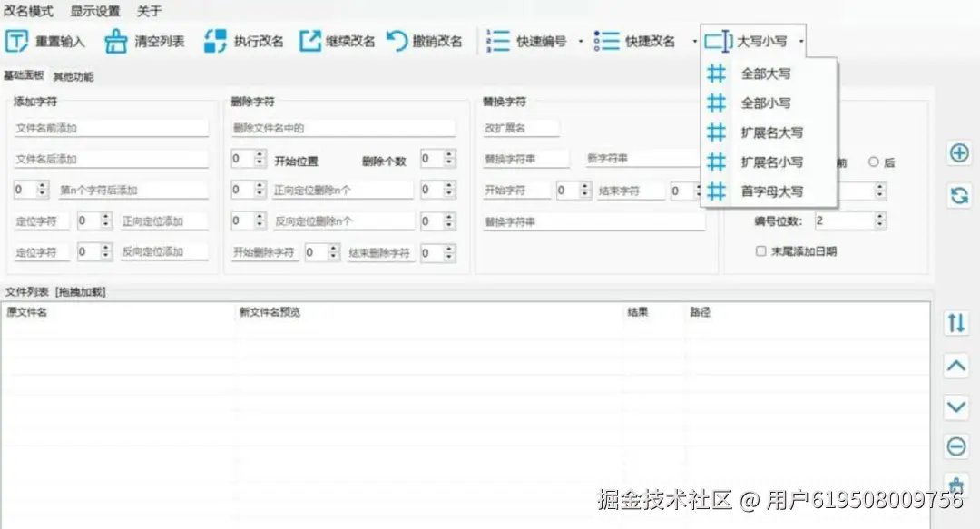Image resolution: width=980 pixels, height=529 pixels.
Task: Choose 全部大写 from the case menu
Action: click(x=765, y=75)
